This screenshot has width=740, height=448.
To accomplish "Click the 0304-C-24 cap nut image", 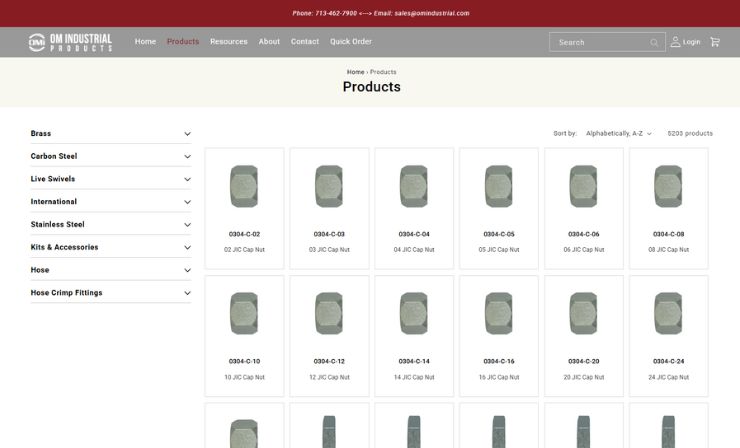I will pyautogui.click(x=668, y=313).
